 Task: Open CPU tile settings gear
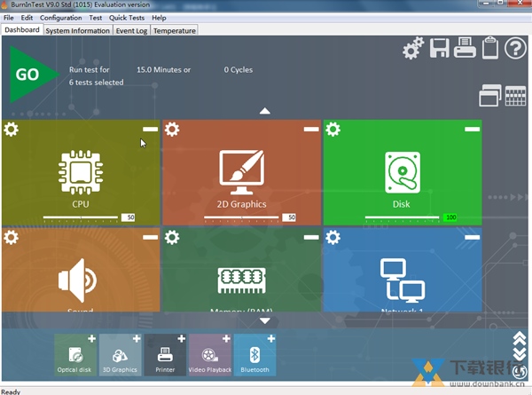point(12,130)
